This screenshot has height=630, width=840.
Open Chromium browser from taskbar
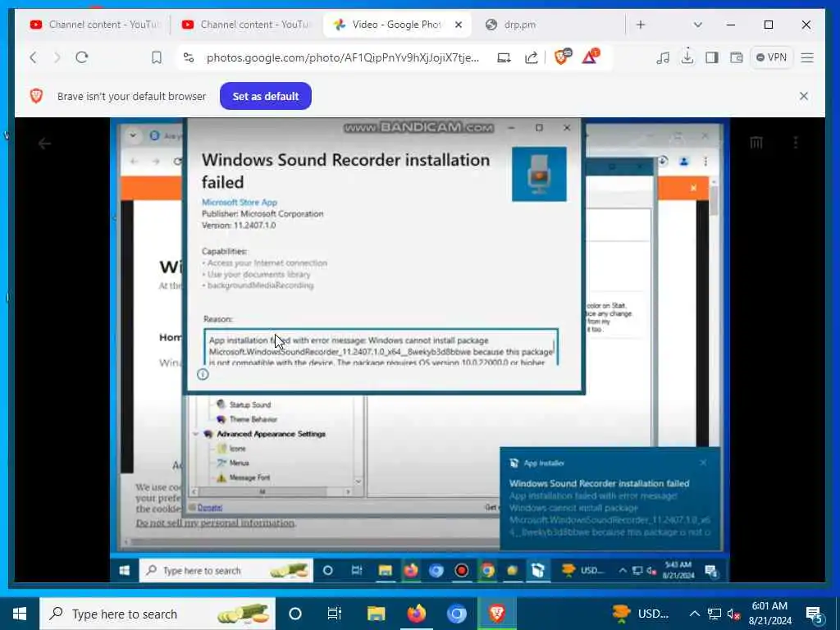(456, 614)
